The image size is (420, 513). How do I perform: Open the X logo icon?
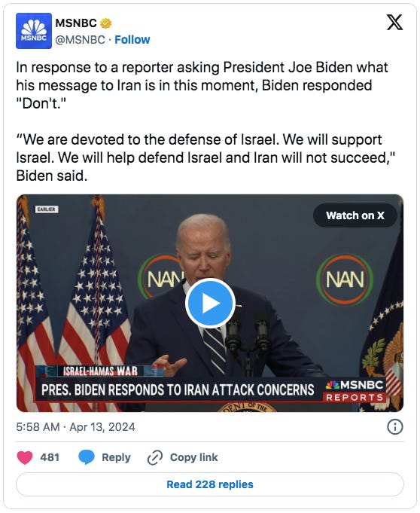point(394,23)
